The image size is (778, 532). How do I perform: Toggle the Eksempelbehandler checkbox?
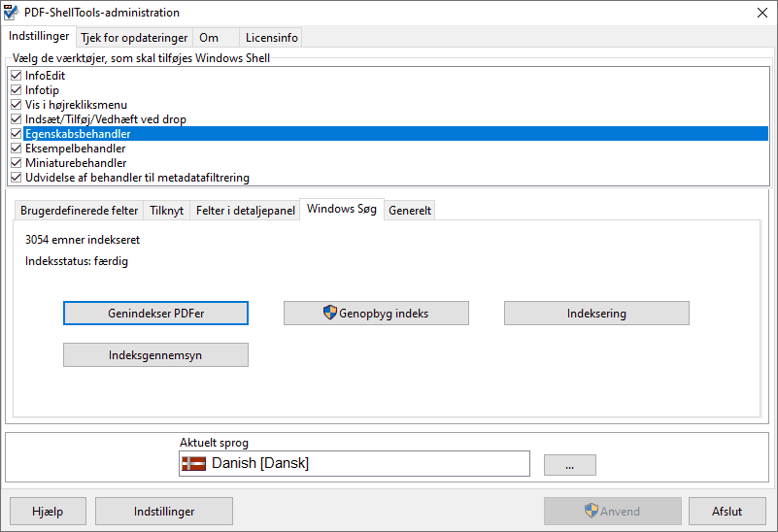tap(17, 149)
